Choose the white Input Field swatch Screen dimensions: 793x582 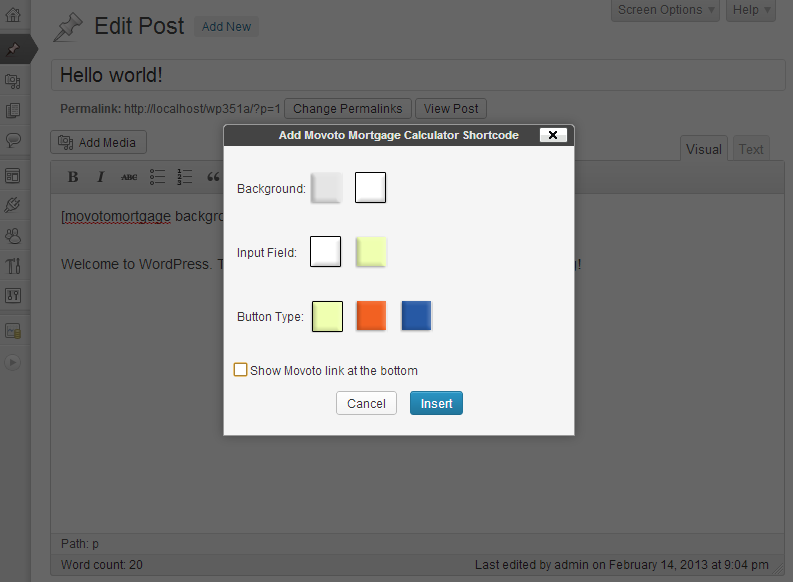click(325, 251)
